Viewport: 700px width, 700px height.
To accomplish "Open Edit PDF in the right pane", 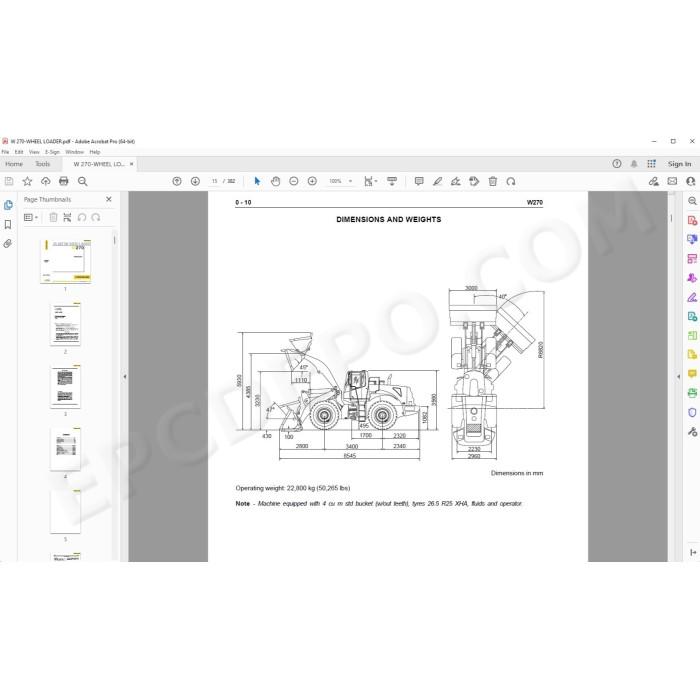I will pos(692,258).
